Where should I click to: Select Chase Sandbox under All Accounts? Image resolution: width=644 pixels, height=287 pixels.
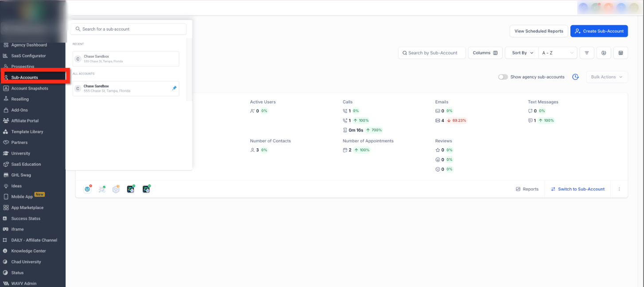(x=126, y=89)
